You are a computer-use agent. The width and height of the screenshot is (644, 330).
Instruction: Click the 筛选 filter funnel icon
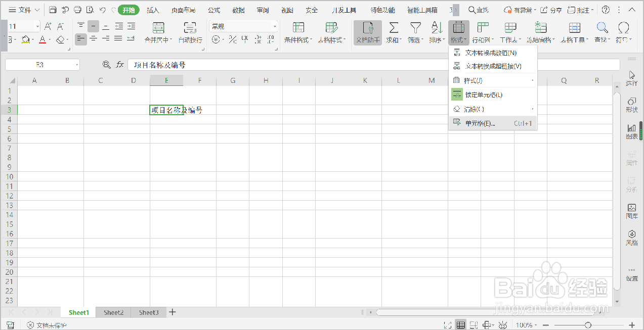(415, 28)
